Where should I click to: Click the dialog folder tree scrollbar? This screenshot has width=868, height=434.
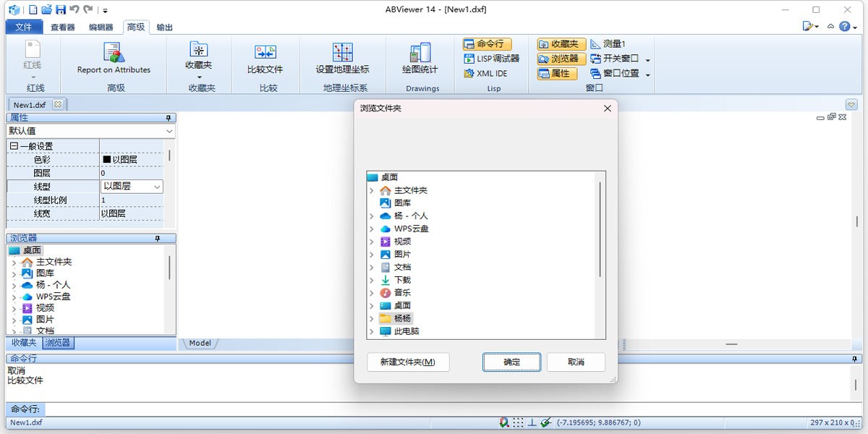600,229
